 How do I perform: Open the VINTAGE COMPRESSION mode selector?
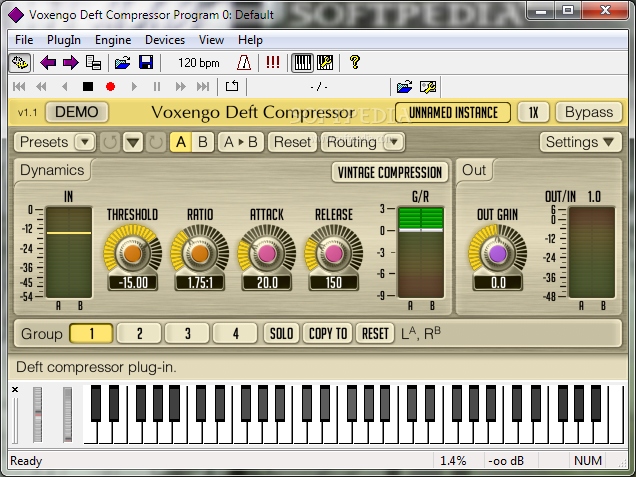pos(390,172)
